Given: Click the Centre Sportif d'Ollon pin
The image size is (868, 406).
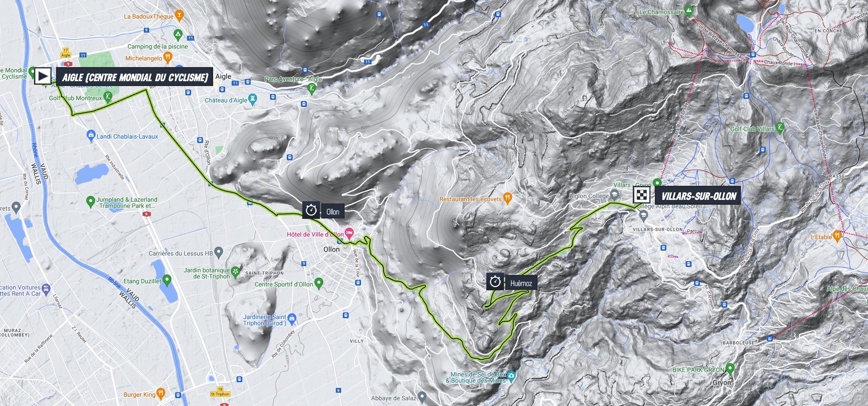Looking at the screenshot, I should coord(319,283).
